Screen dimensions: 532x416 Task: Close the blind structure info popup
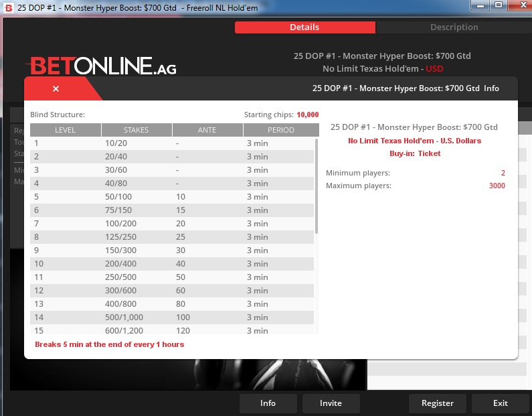coord(56,88)
